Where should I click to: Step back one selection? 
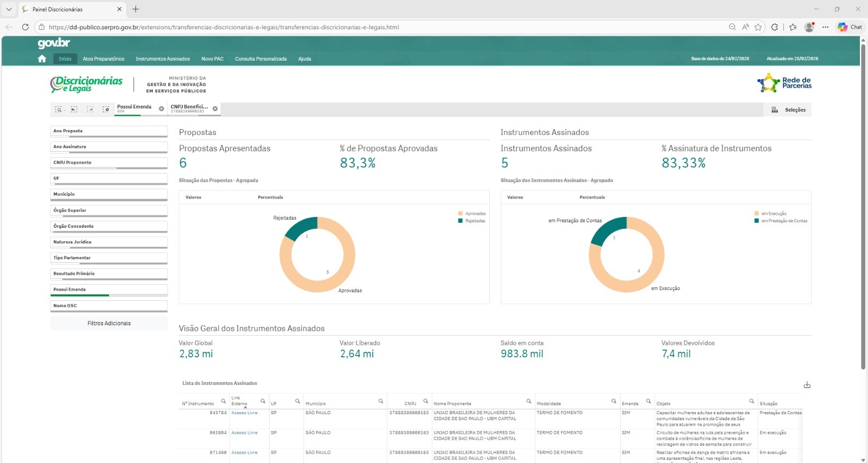[x=74, y=110]
